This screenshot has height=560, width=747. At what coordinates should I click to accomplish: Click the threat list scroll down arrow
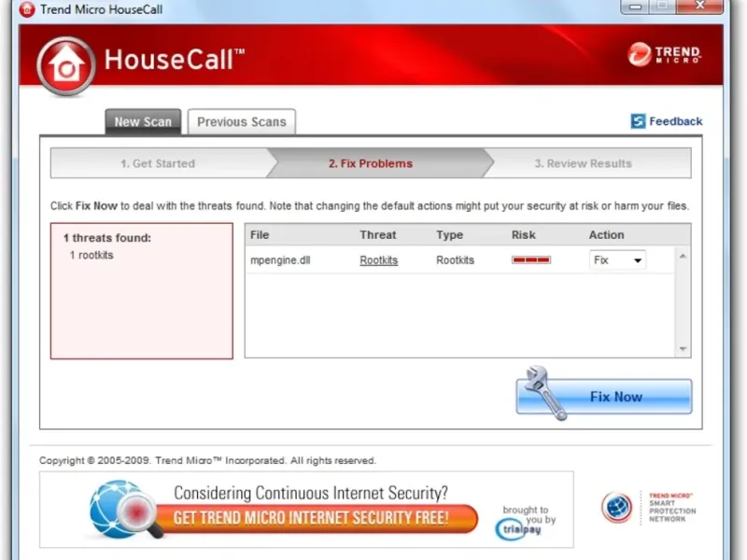pyautogui.click(x=683, y=348)
